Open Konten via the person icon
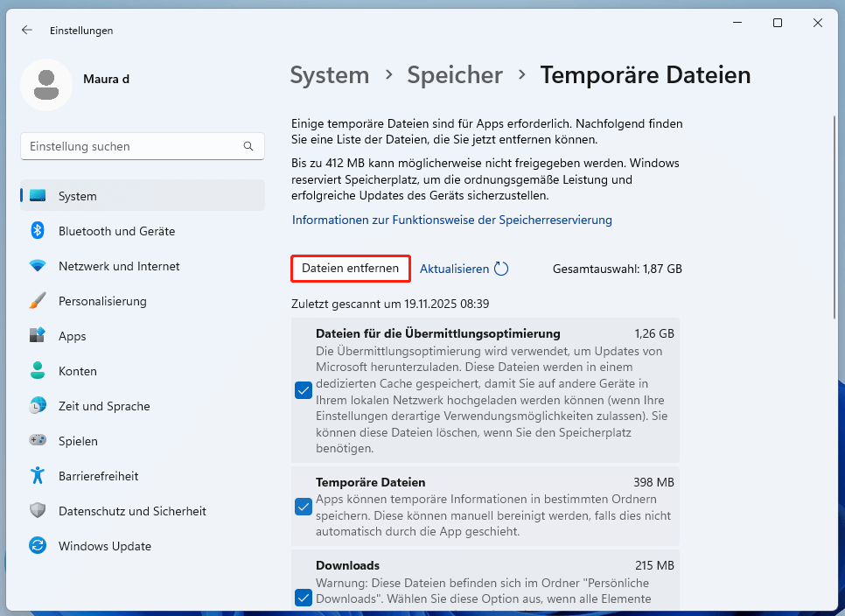The image size is (845, 616). [37, 371]
